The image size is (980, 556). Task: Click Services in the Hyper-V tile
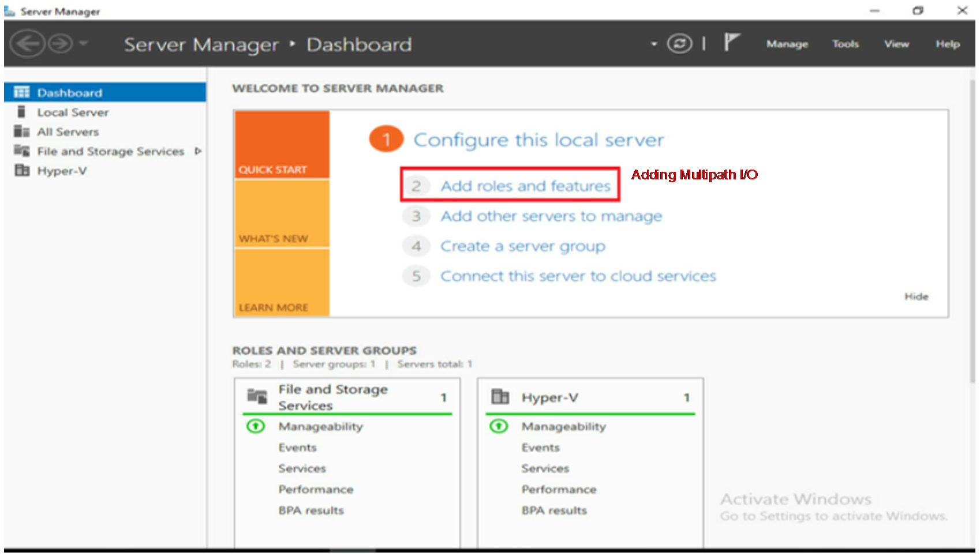(545, 468)
